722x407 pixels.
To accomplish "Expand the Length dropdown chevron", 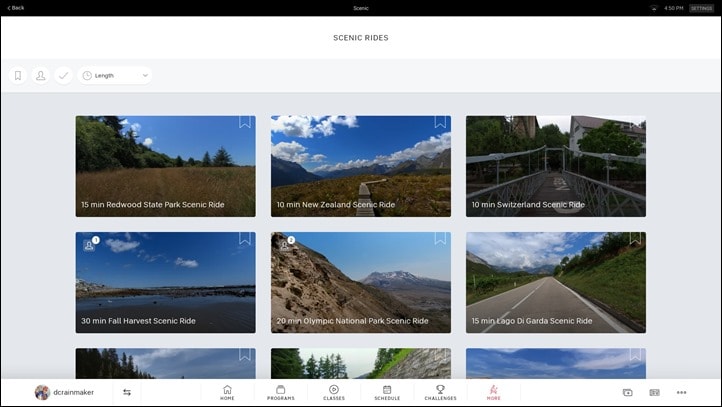I will click(x=145, y=76).
